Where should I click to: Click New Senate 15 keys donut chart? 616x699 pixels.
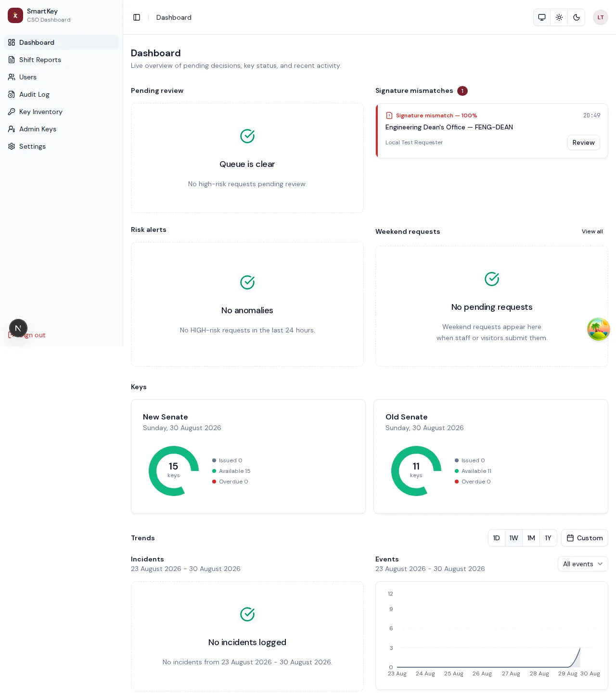tap(174, 471)
